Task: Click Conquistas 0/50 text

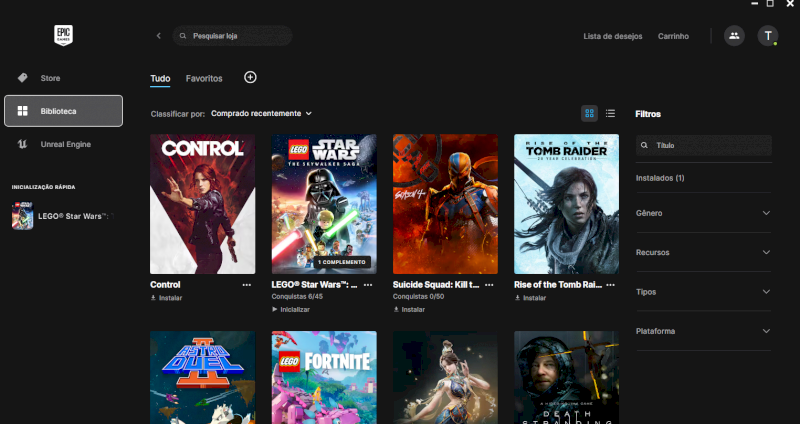Action: (418, 296)
